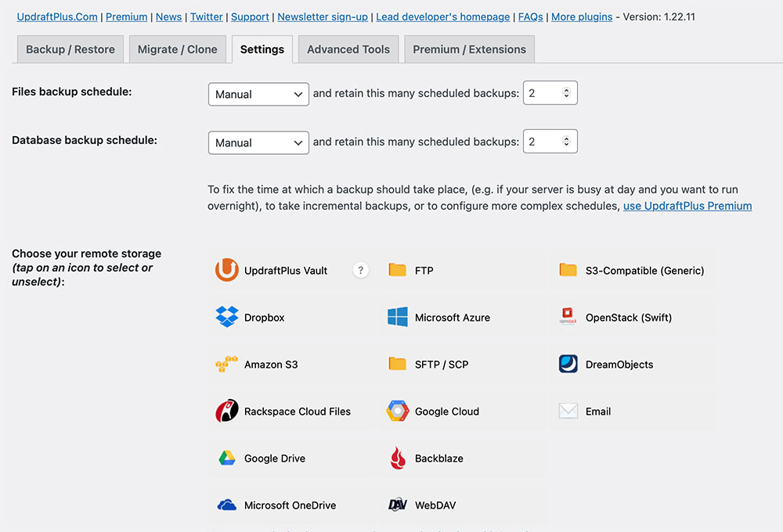Open the UpdraftPlus Vault help question mark
Viewport: 783px width, 532px height.
pyautogui.click(x=360, y=270)
